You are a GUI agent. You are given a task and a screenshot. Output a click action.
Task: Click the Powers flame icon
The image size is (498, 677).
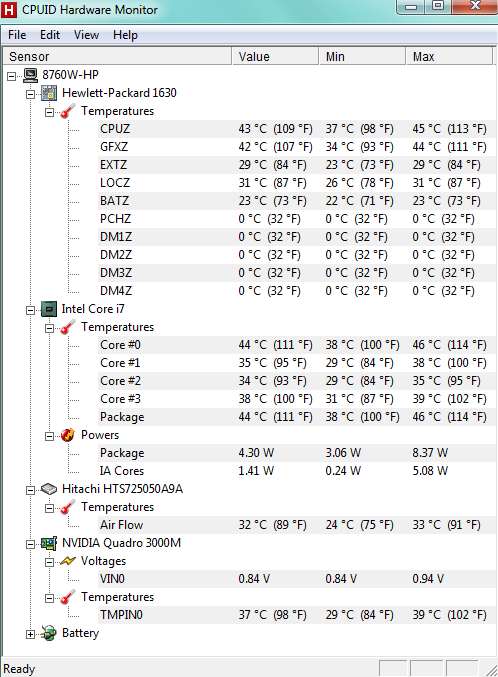[68, 435]
